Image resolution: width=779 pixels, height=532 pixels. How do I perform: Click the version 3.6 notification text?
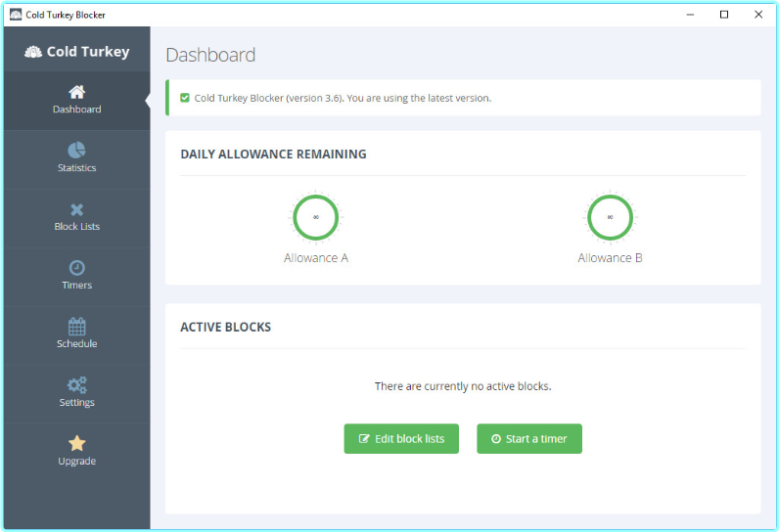(343, 98)
